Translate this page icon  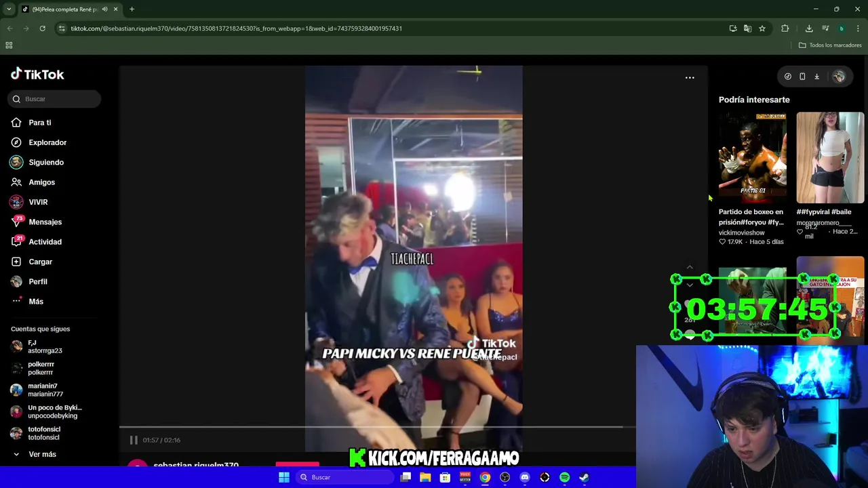point(747,28)
